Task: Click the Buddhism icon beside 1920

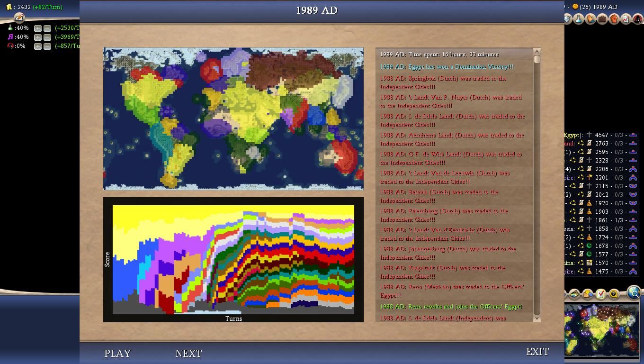Action: (x=589, y=203)
